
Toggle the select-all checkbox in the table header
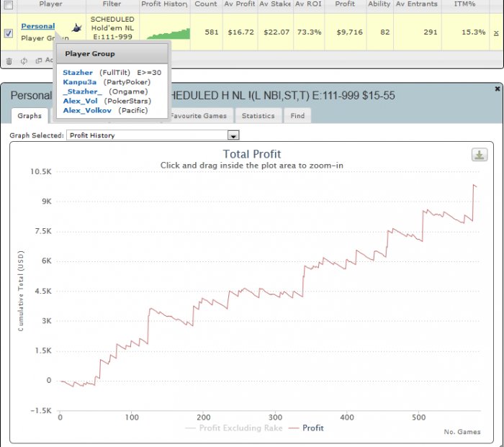pos(9,4)
